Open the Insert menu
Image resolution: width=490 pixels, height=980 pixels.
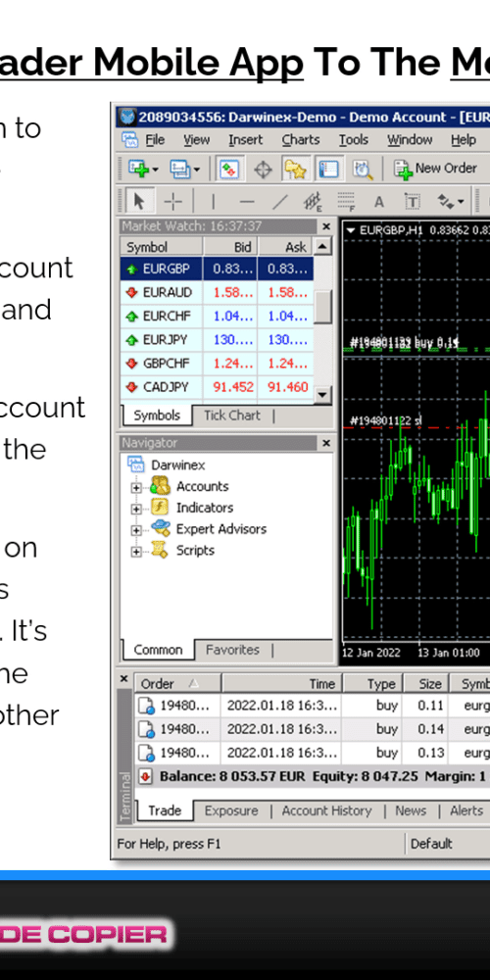(x=246, y=140)
